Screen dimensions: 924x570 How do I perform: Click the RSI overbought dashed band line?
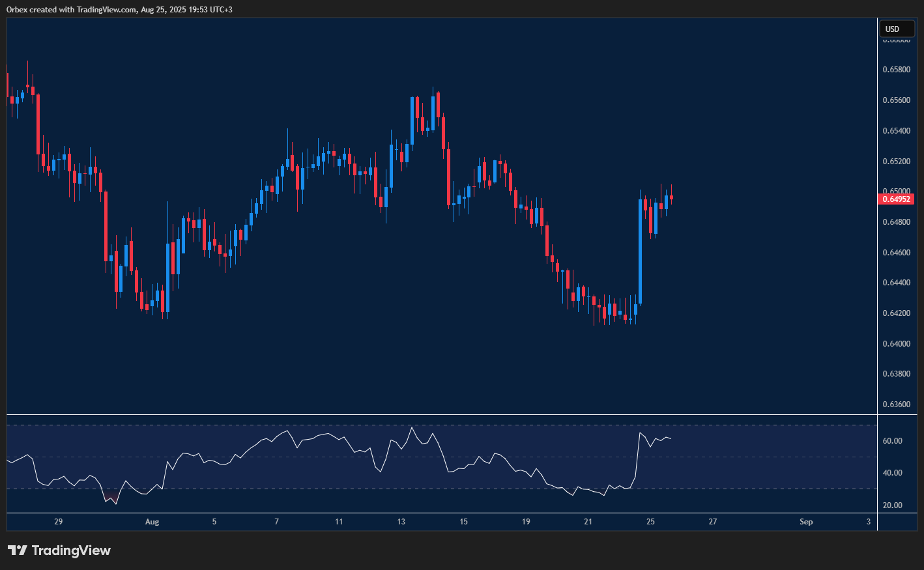click(456, 423)
